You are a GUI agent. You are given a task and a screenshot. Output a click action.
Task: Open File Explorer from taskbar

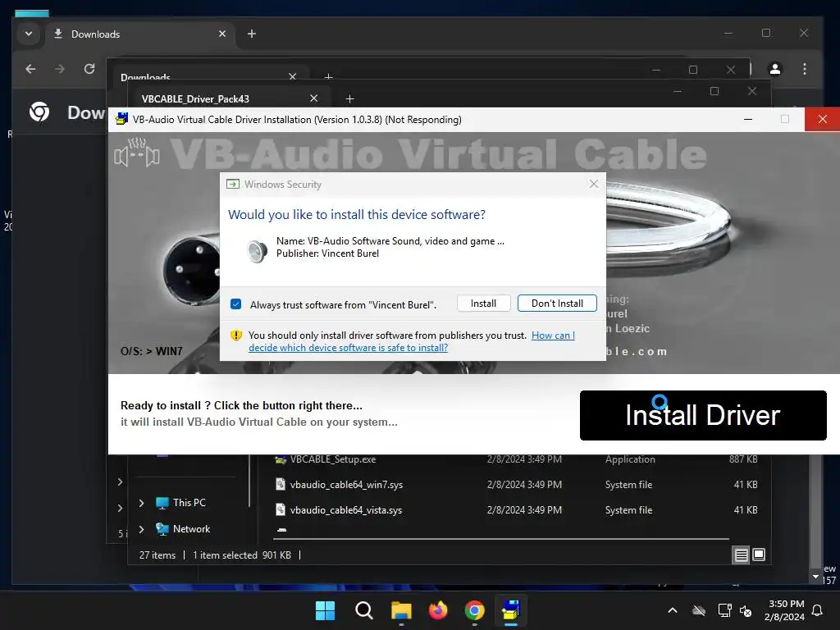click(x=401, y=610)
